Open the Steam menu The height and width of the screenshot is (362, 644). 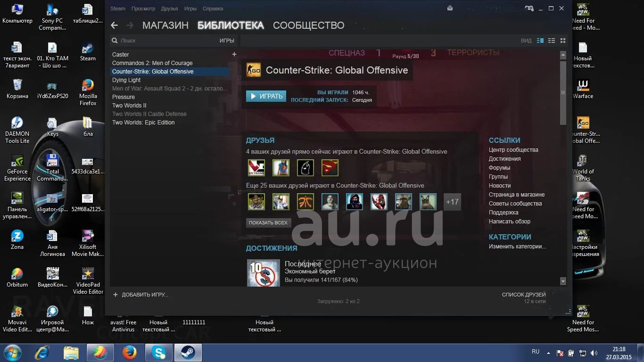(x=118, y=8)
